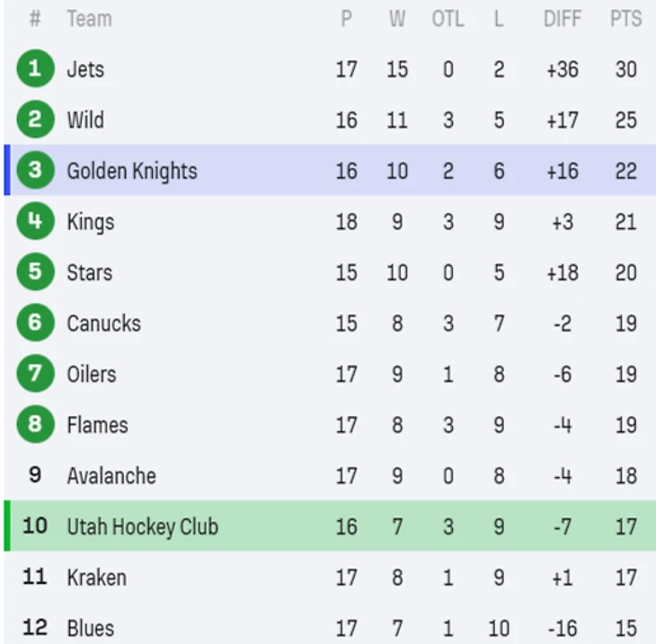The width and height of the screenshot is (656, 644).
Task: Click the green rank 4 badge
Action: coord(35,222)
